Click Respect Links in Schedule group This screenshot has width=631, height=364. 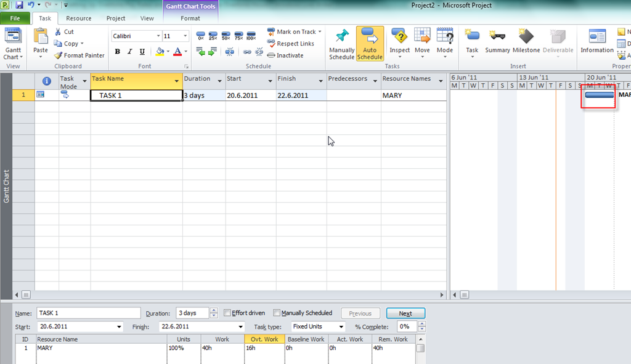pyautogui.click(x=291, y=44)
